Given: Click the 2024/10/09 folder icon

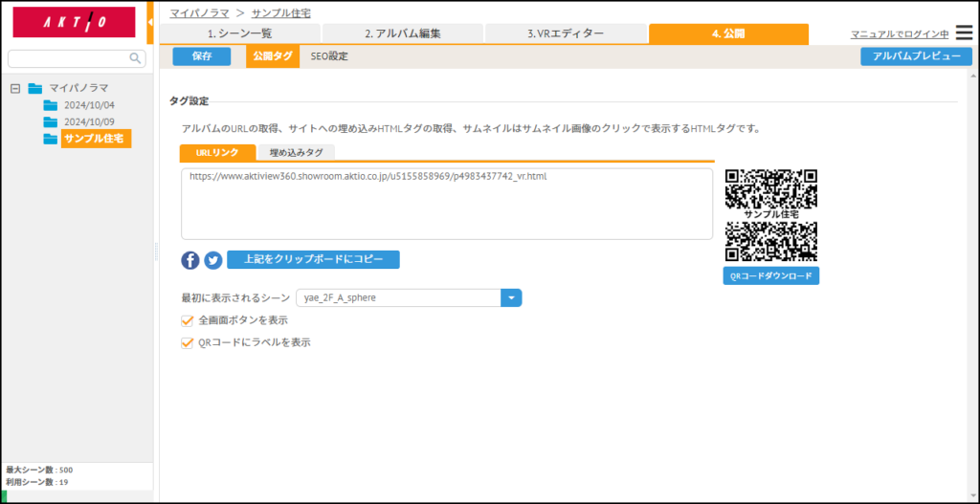Looking at the screenshot, I should [51, 122].
